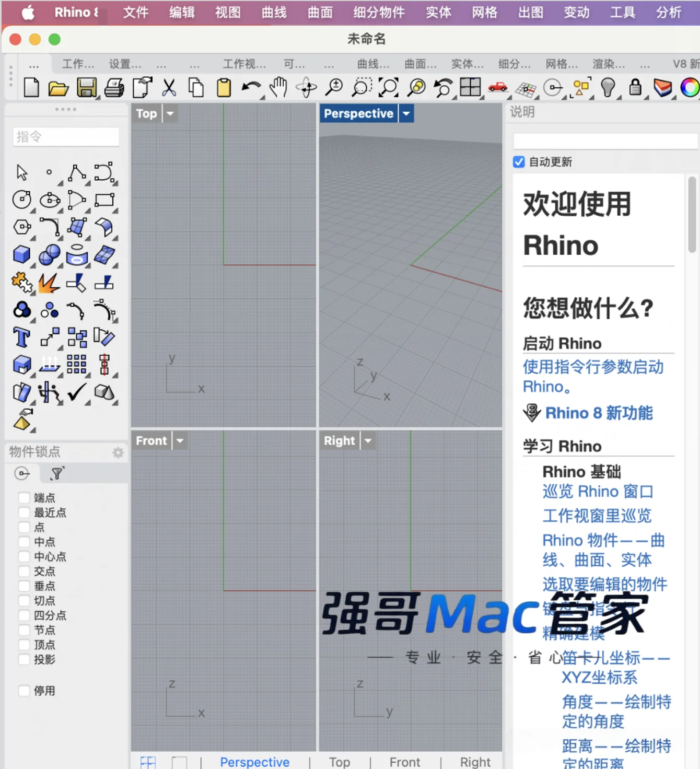Enable the 中心点 object snap
The width and height of the screenshot is (700, 769).
point(24,556)
